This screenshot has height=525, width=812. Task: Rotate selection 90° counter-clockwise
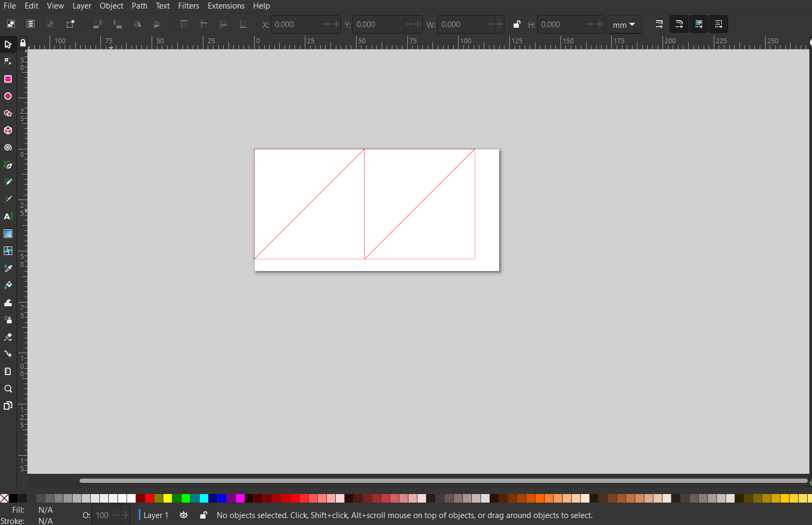[98, 24]
